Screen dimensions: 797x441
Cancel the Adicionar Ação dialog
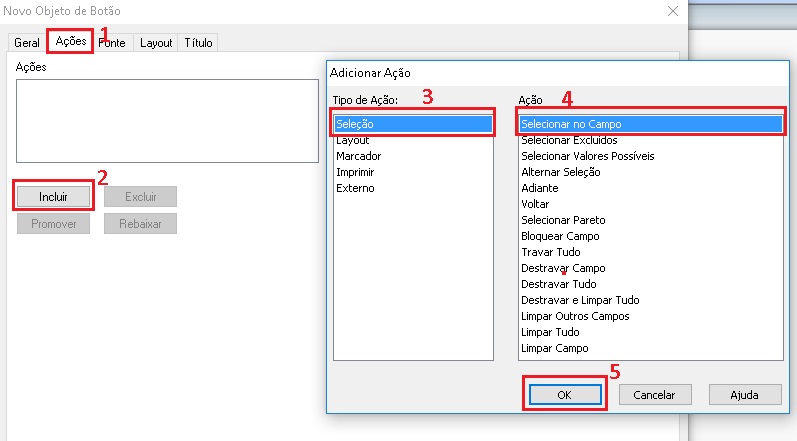pyautogui.click(x=661, y=395)
